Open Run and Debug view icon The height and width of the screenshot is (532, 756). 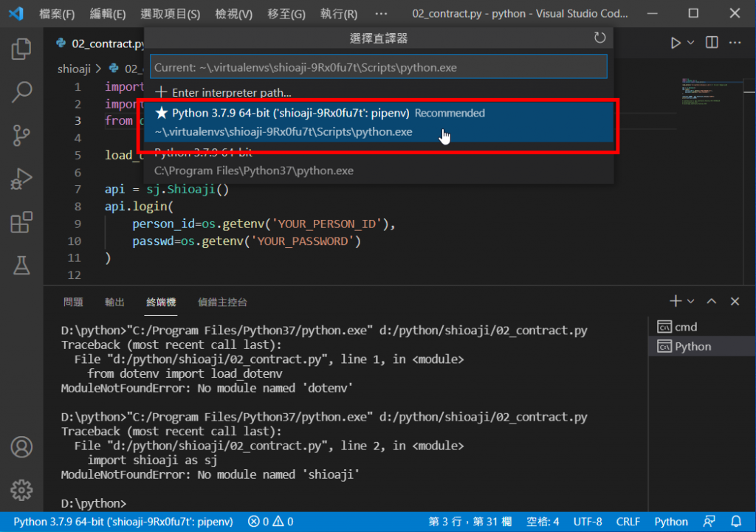[21, 179]
